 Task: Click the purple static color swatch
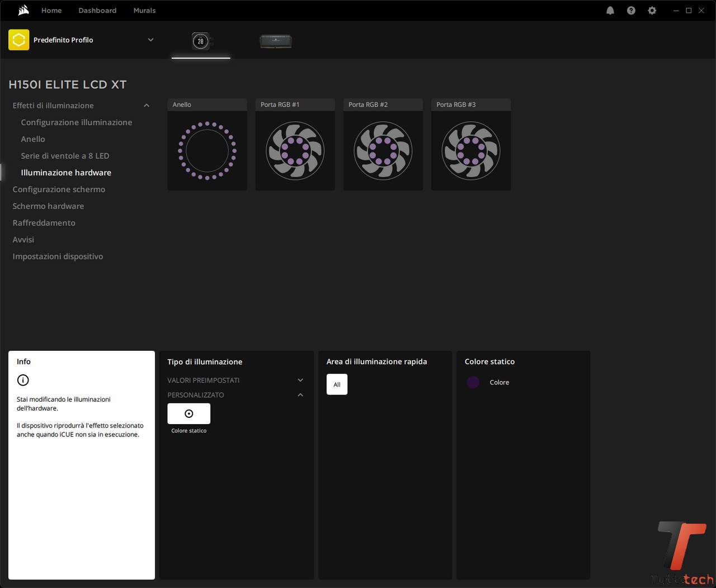click(473, 382)
